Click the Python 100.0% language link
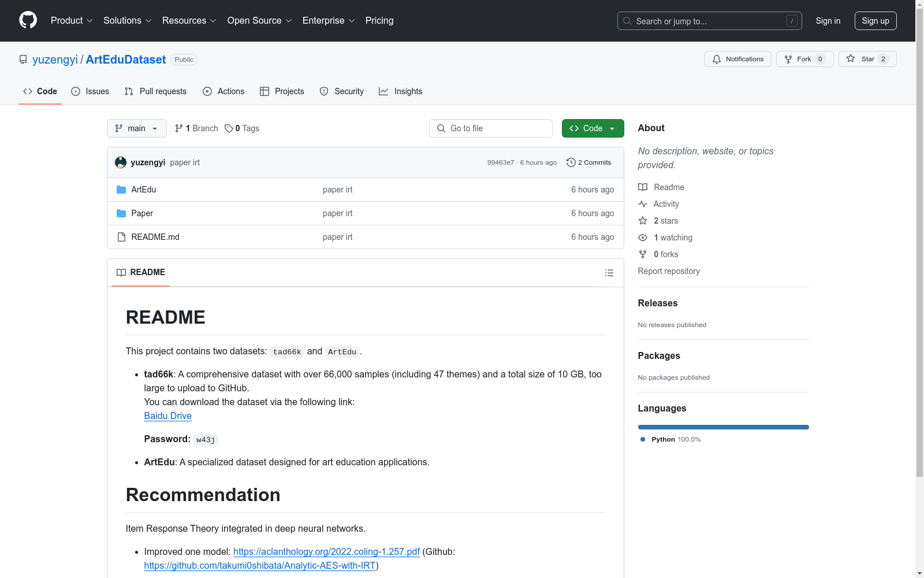The height and width of the screenshot is (578, 924). (x=670, y=439)
